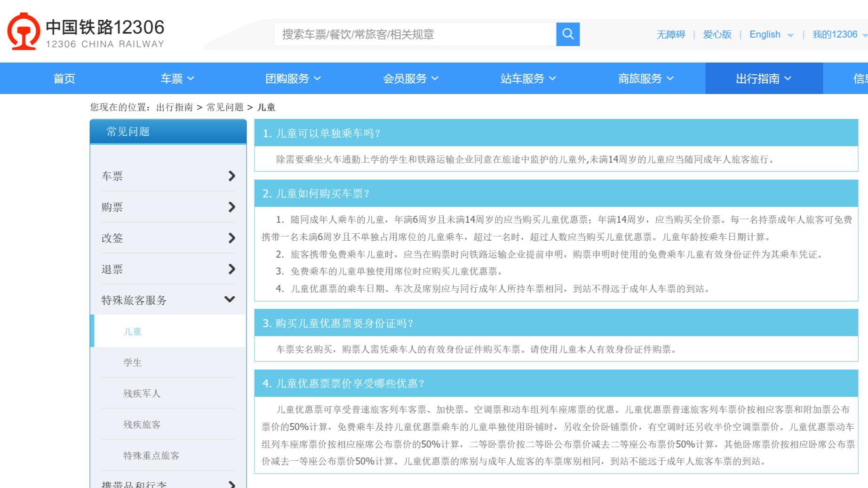Go to 首页 home tab
Image resolution: width=868 pixels, height=488 pixels.
tap(64, 79)
